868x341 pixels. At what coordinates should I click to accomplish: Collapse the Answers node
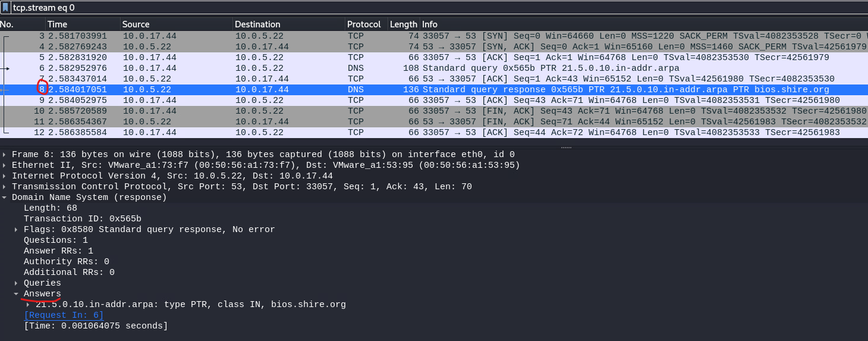[x=16, y=294]
